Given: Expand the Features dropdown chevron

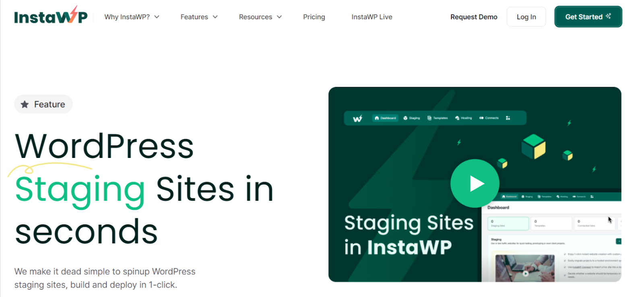Looking at the screenshot, I should pyautogui.click(x=215, y=17).
